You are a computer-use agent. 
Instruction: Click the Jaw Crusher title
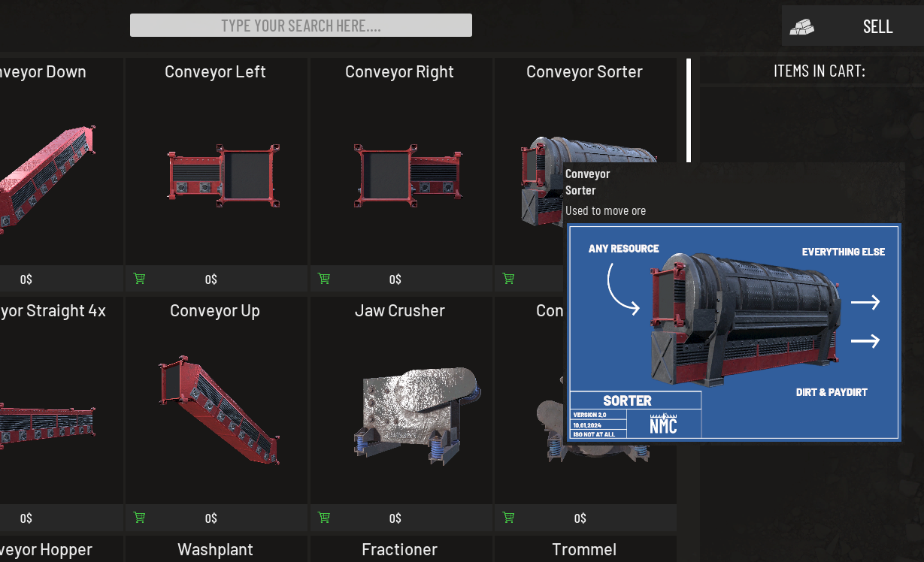pos(399,311)
